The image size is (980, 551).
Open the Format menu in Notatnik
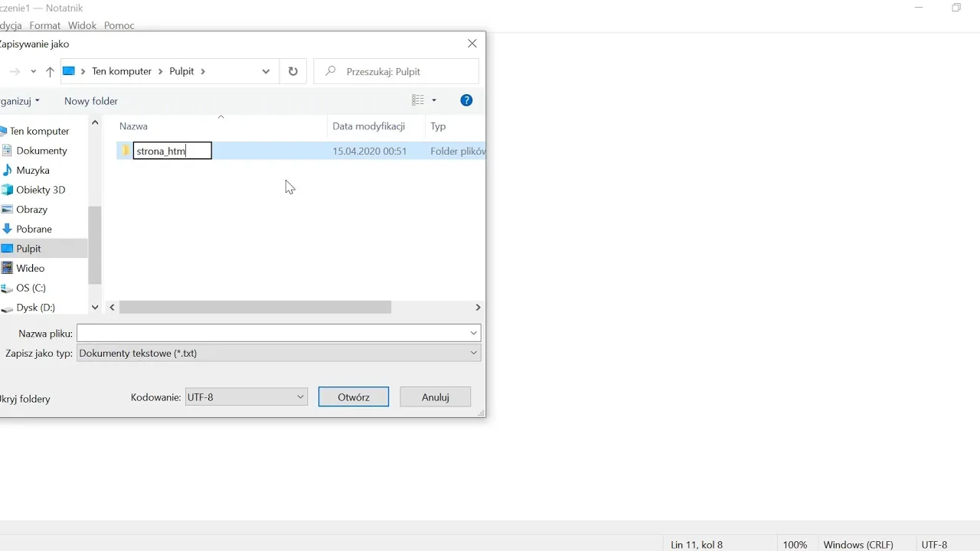45,25
